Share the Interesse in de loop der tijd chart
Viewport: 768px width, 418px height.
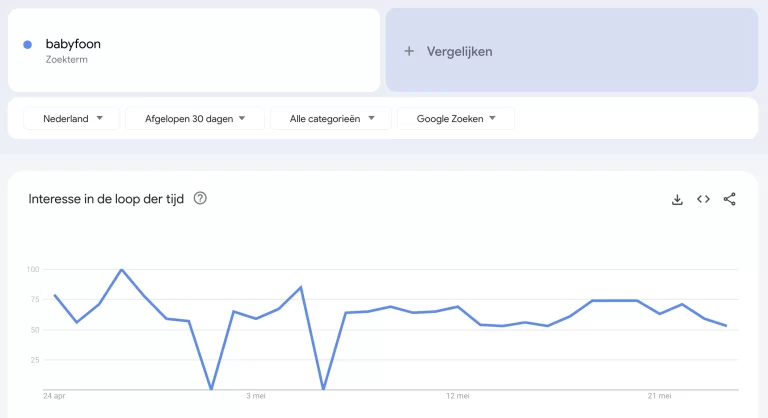tap(729, 199)
